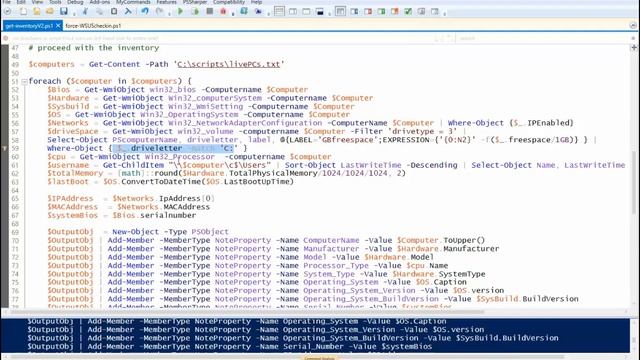Click the orange numbered layout icon

[395, 11]
